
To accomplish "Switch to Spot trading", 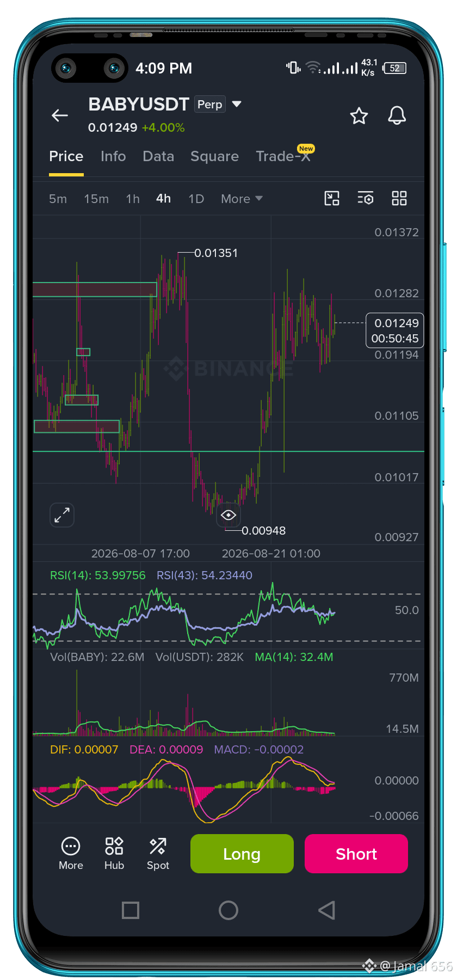I will [158, 854].
